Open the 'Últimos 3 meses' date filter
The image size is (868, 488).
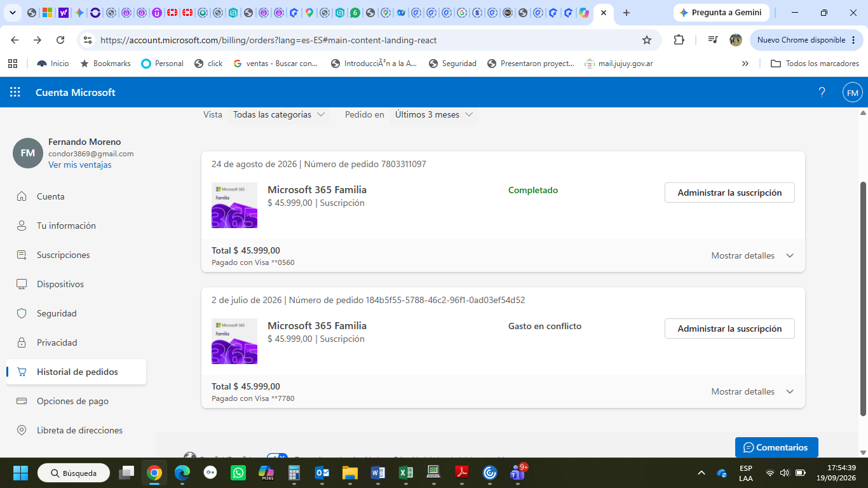click(x=434, y=115)
